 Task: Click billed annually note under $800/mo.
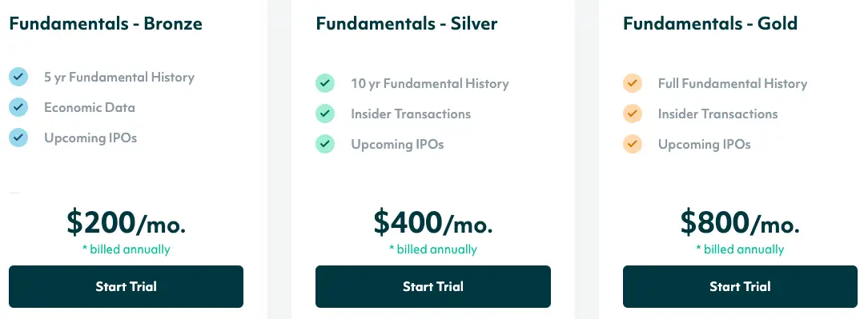740,249
